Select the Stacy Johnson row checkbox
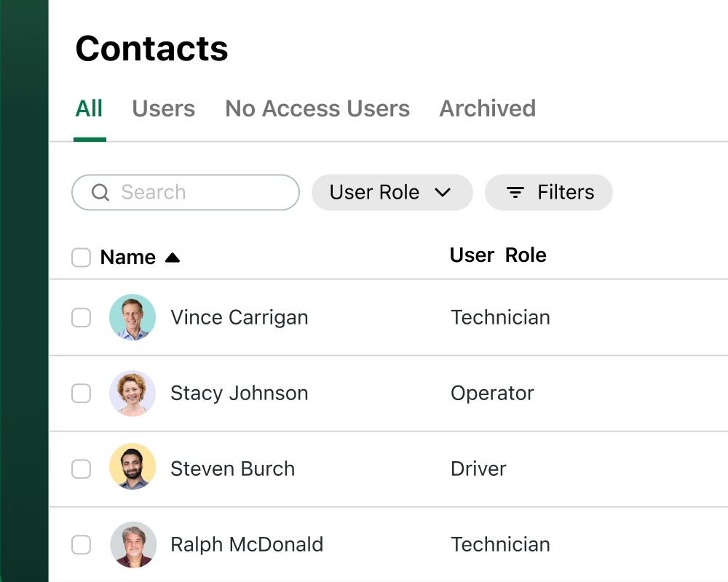 [82, 394]
